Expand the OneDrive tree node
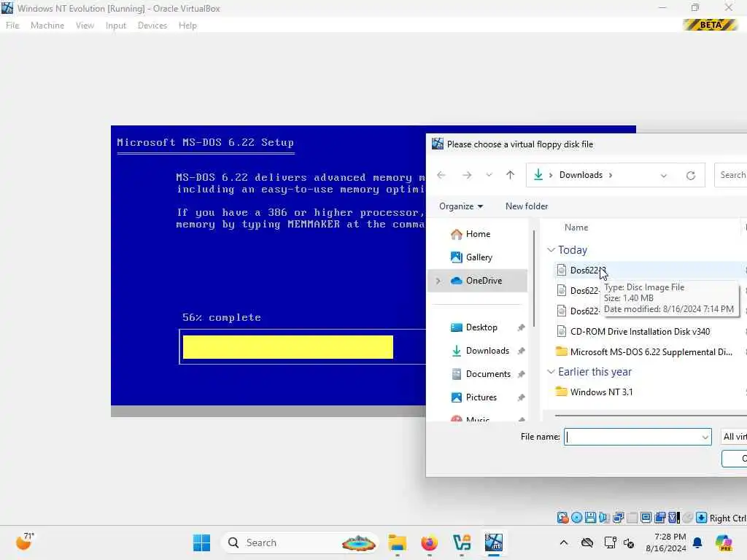 coord(438,281)
